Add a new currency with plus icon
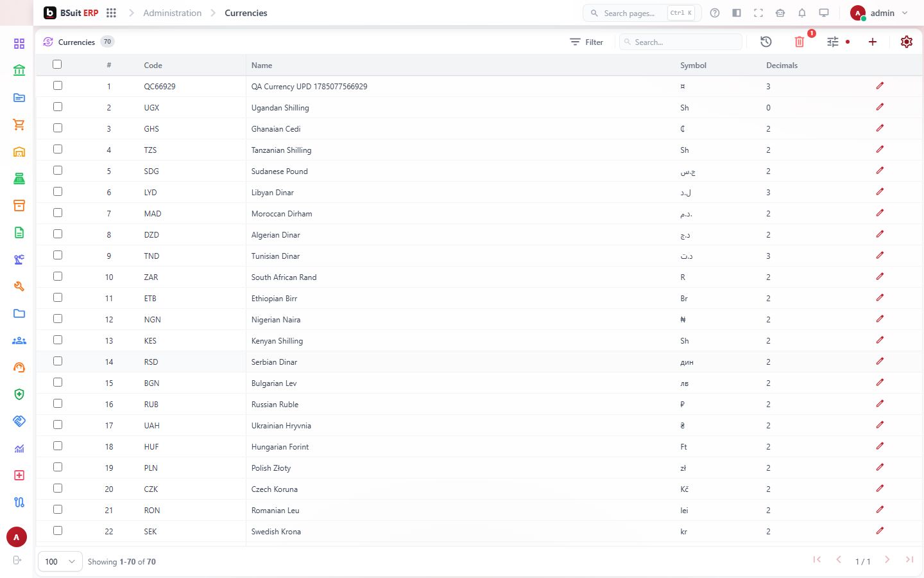This screenshot has width=924, height=578. (x=873, y=42)
